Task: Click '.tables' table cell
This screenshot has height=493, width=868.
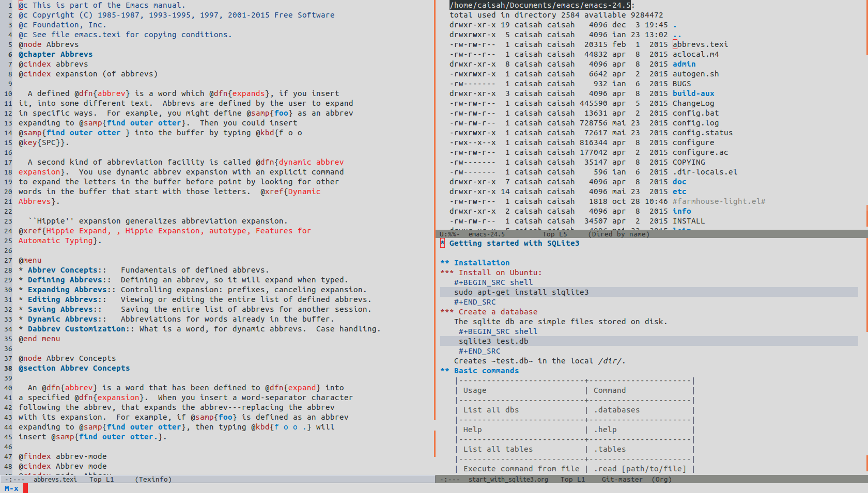Action: click(610, 449)
